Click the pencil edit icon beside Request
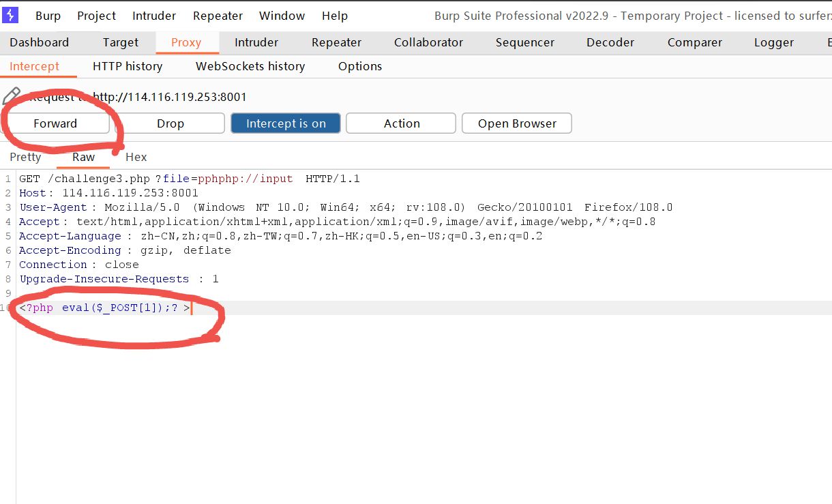The width and height of the screenshot is (832, 504). [12, 95]
